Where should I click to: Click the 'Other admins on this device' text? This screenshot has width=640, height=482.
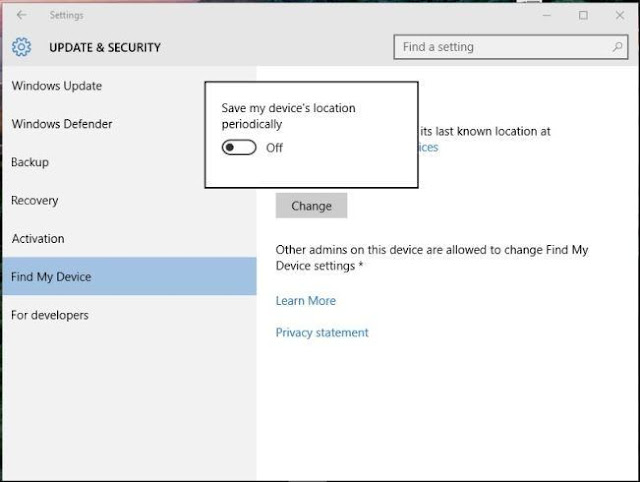click(432, 258)
